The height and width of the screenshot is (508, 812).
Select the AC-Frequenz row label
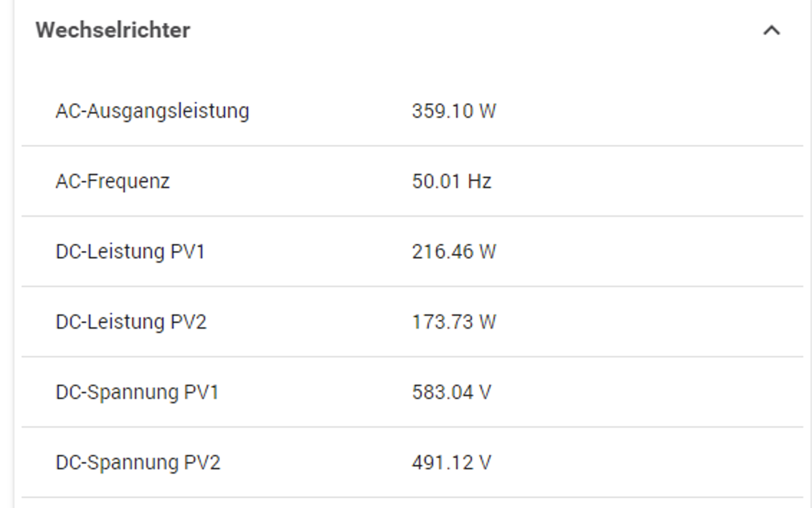pos(113,182)
